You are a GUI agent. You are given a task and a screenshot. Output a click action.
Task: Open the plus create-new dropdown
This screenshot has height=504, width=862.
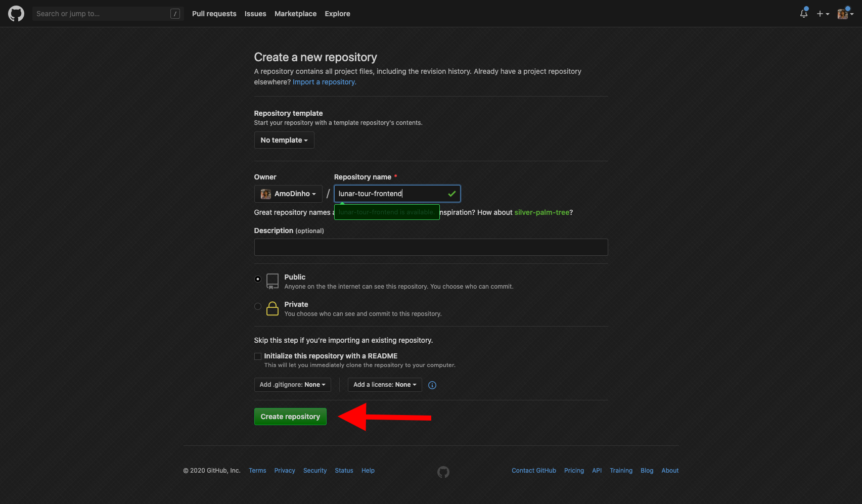pyautogui.click(x=823, y=14)
